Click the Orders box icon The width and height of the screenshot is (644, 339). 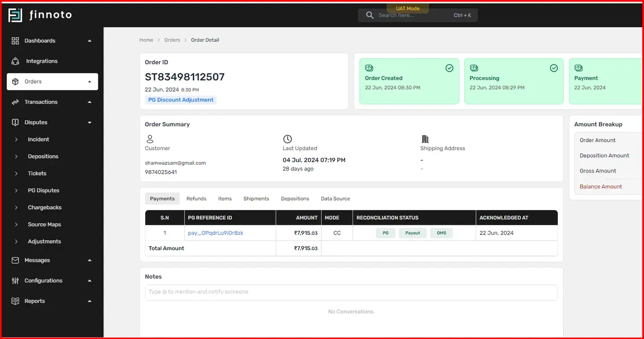(x=15, y=82)
